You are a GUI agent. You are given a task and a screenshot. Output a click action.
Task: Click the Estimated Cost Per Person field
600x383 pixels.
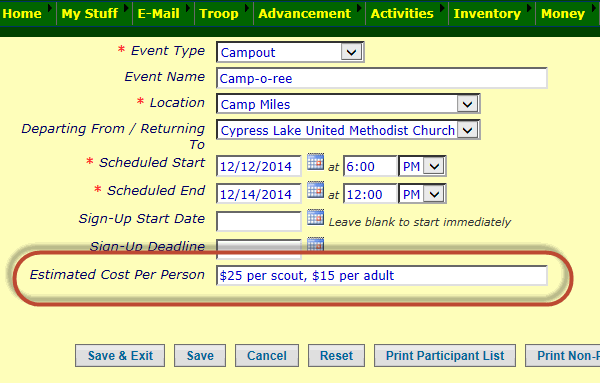(x=382, y=275)
